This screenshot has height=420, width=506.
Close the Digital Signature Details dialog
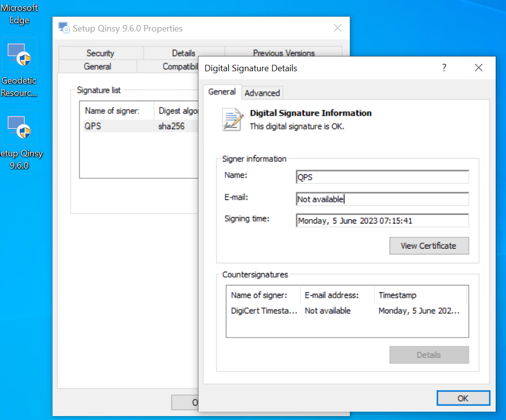point(478,68)
